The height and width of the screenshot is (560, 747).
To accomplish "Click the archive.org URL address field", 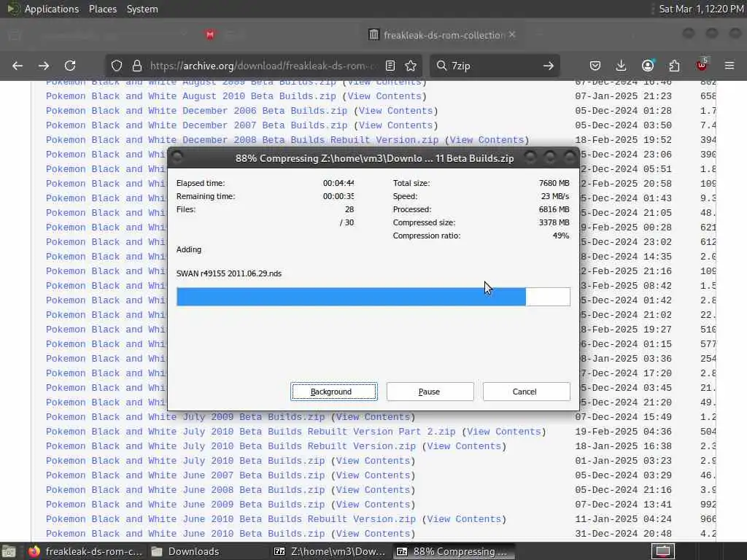I will click(264, 66).
